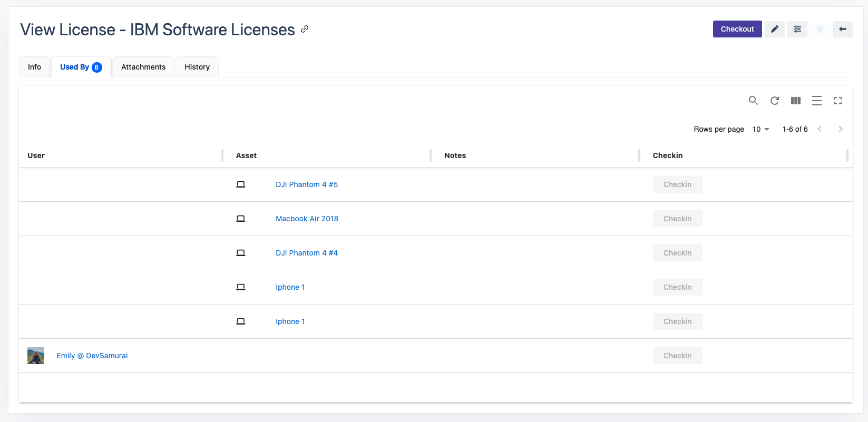Image resolution: width=868 pixels, height=422 pixels.
Task: Open Macbook Air 2018 asset link
Action: (x=307, y=219)
